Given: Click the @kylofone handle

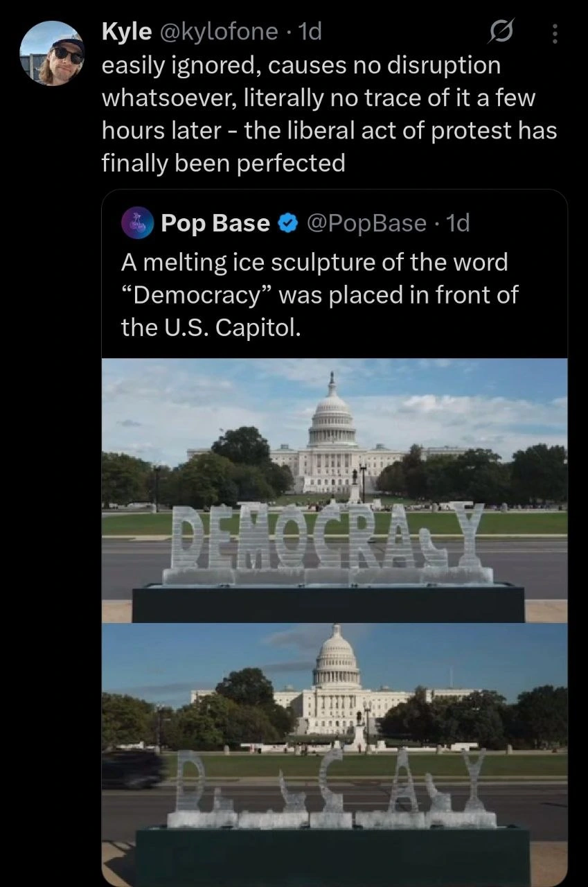Looking at the screenshot, I should tap(219, 31).
